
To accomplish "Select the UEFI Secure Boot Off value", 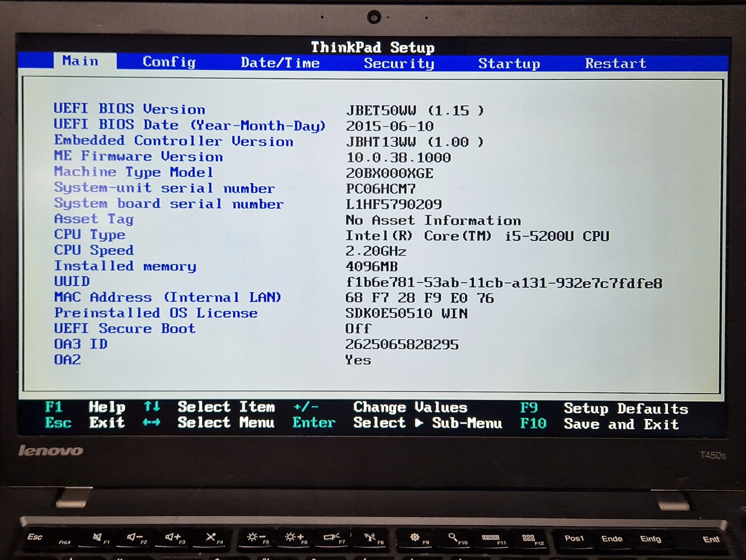I will tap(358, 329).
